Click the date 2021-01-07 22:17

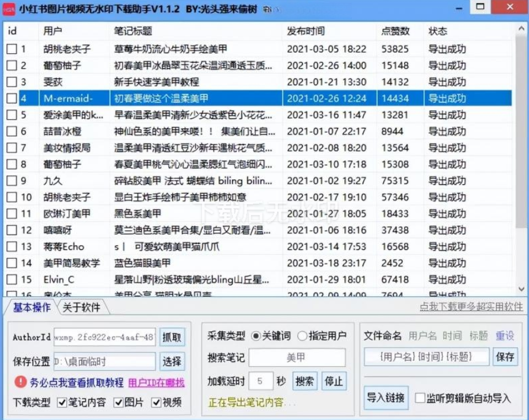pyautogui.click(x=326, y=132)
